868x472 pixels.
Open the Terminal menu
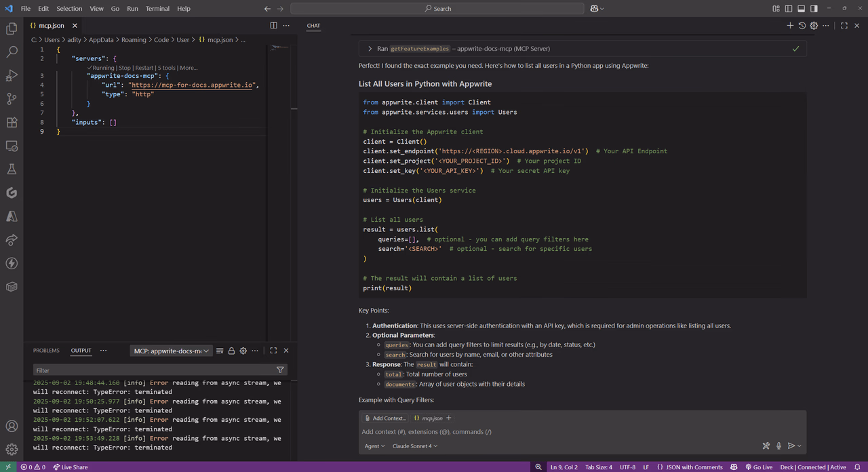click(157, 9)
